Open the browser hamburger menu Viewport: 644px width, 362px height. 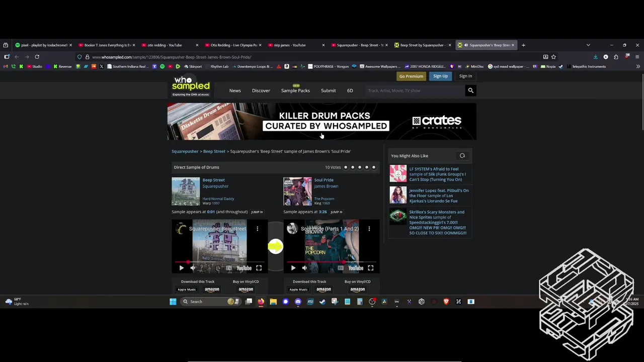point(637,57)
